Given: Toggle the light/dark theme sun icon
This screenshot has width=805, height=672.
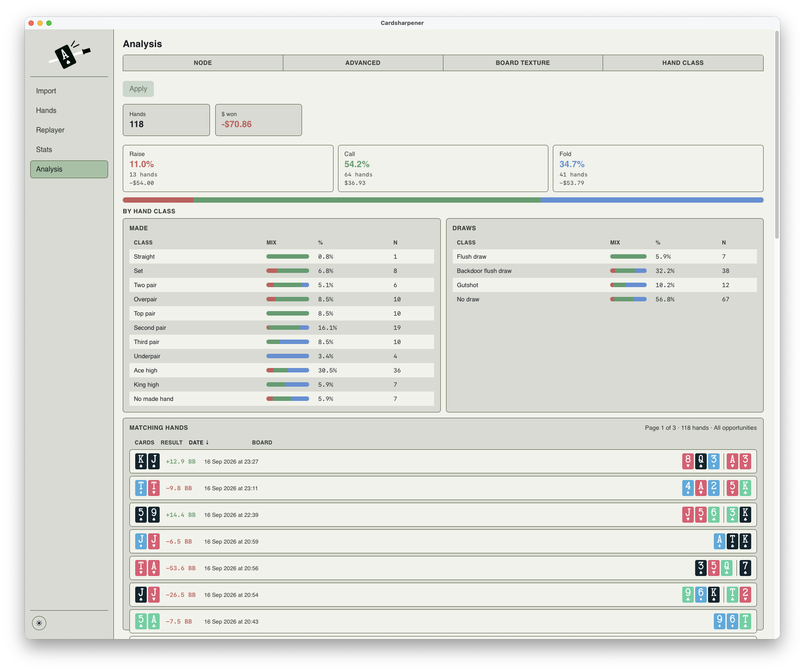Looking at the screenshot, I should (x=39, y=623).
